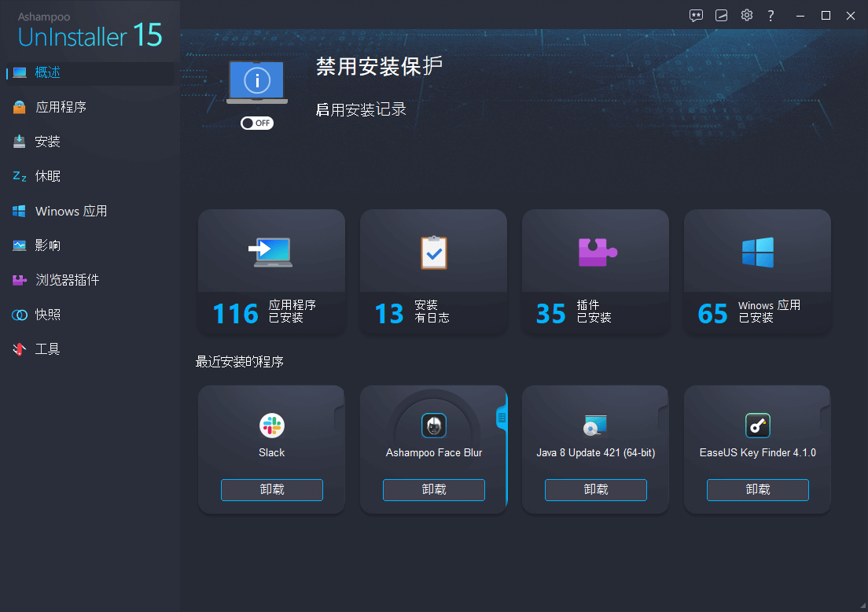Open the 65 Winows 应用已安装 tile
This screenshot has width=868, height=612.
coord(757,271)
